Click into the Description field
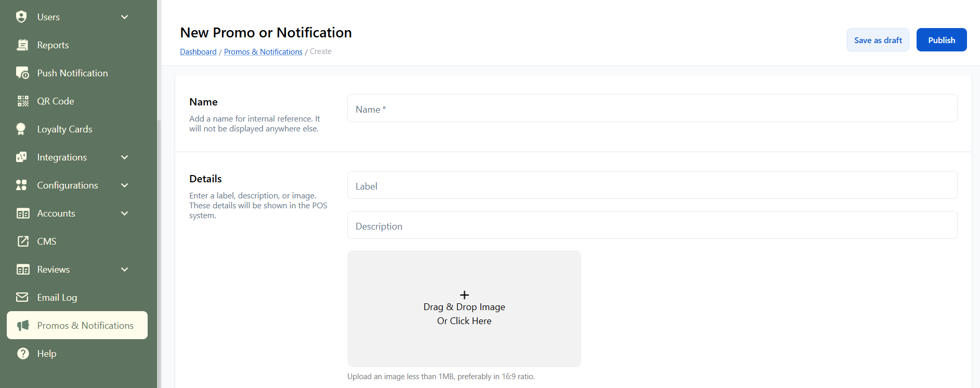 pos(652,225)
